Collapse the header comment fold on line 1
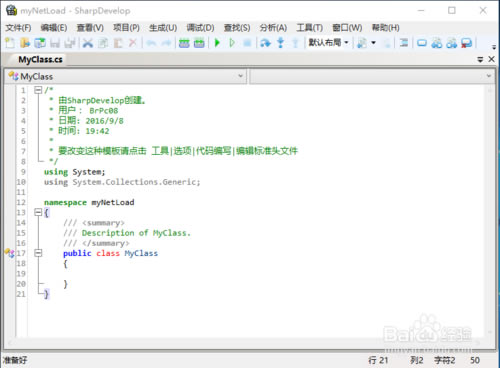This screenshot has height=368, width=500. pos(38,90)
